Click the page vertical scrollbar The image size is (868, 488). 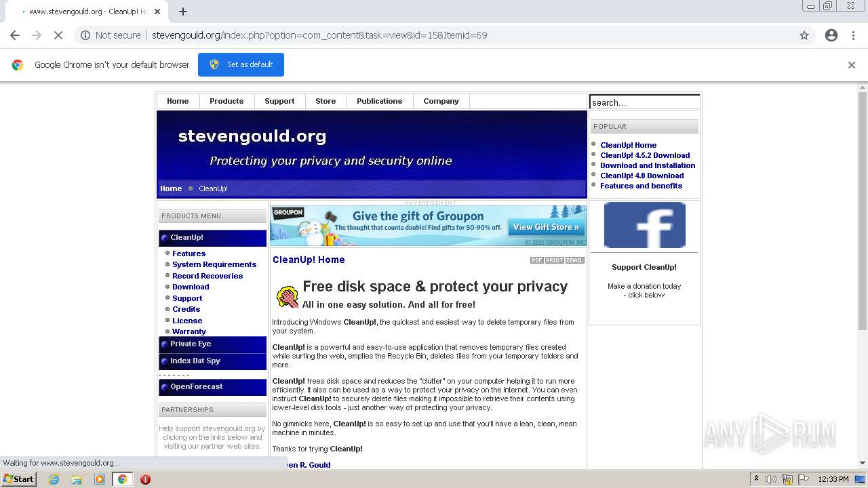click(863, 210)
